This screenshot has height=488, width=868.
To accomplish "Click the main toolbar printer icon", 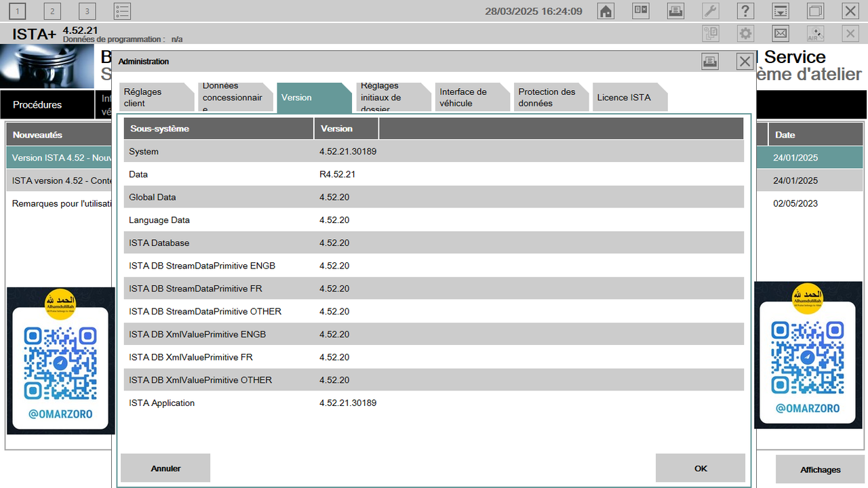I will 675,11.
